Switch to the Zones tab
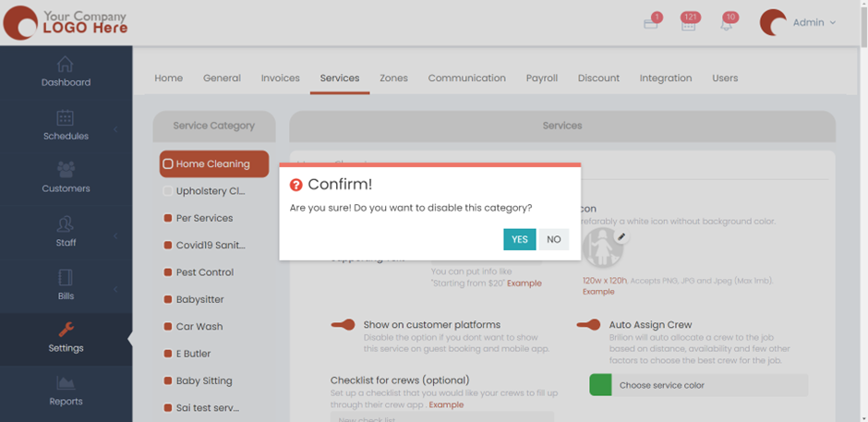The height and width of the screenshot is (422, 868). click(x=393, y=78)
